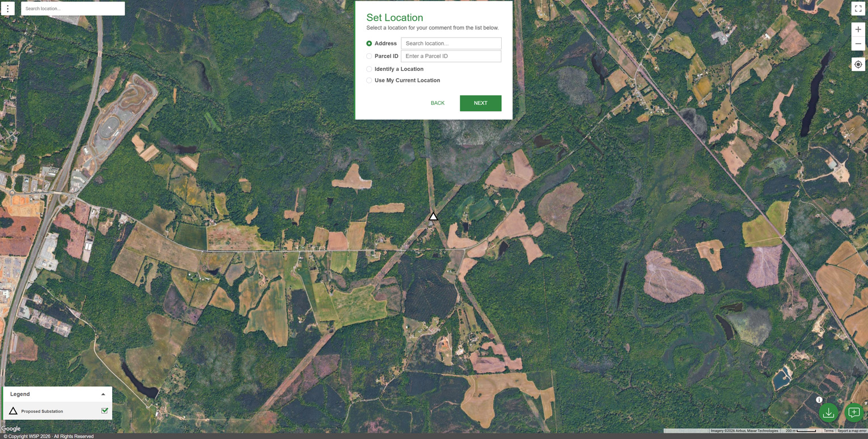Click the green download button

[828, 413]
